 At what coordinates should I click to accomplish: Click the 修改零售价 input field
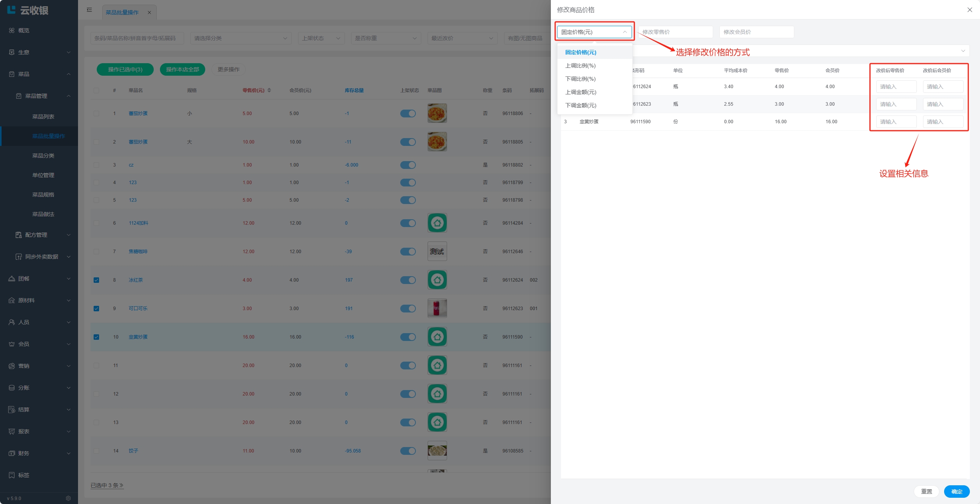[x=675, y=32]
